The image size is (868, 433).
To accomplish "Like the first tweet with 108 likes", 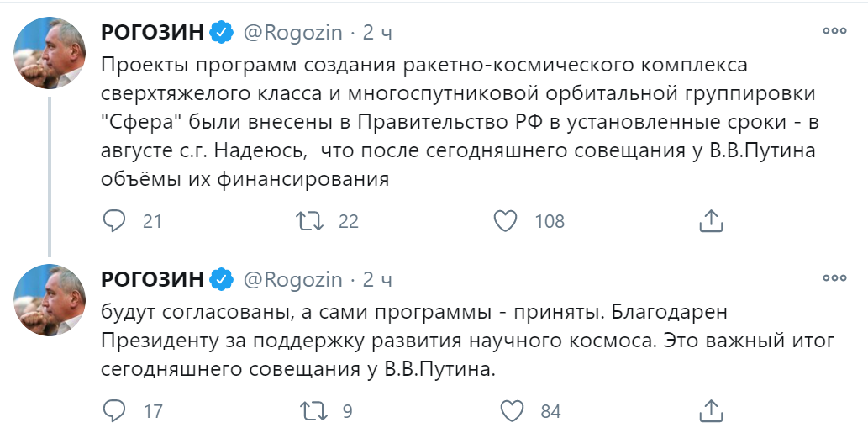I will [504, 221].
